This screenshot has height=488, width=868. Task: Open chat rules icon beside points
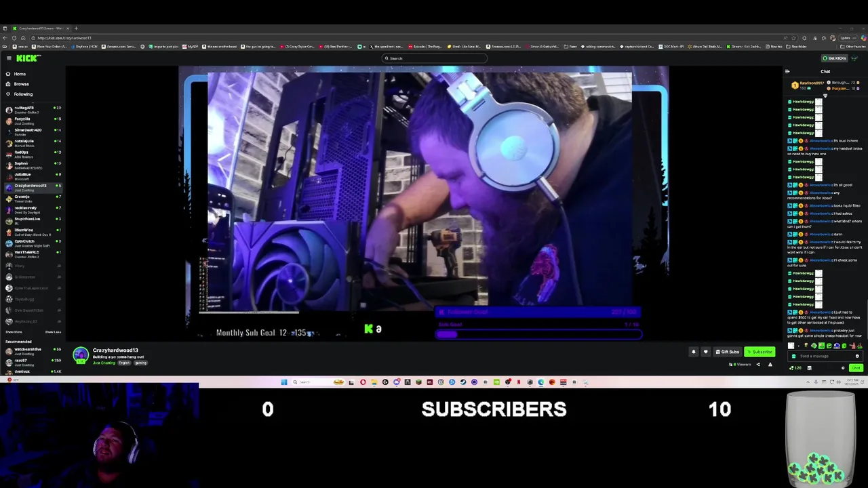[x=809, y=368]
